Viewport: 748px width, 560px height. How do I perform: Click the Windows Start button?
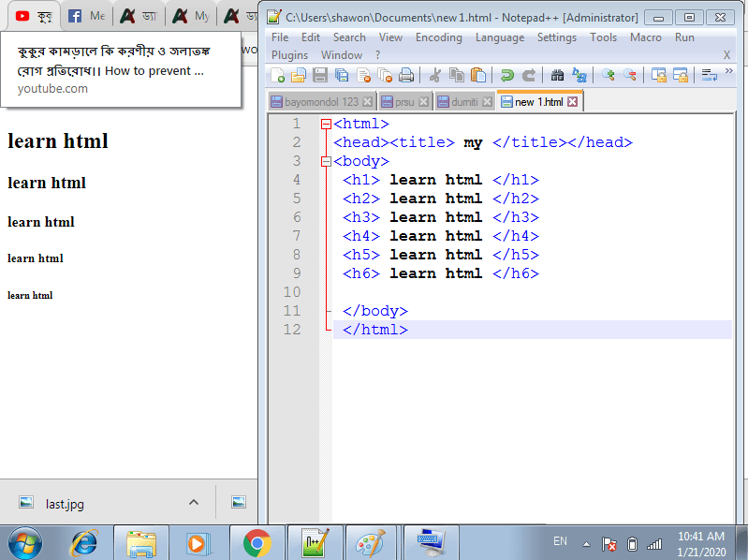click(x=25, y=542)
